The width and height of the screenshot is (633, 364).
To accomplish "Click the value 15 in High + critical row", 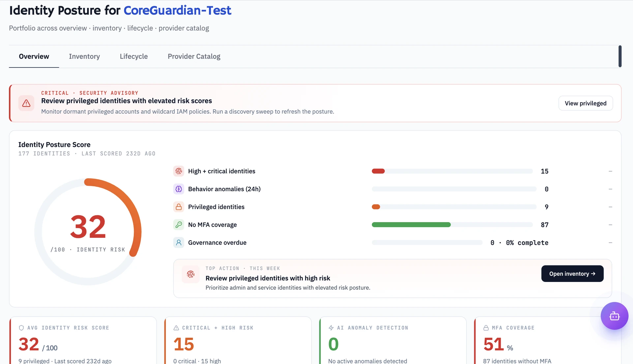I will 545,171.
